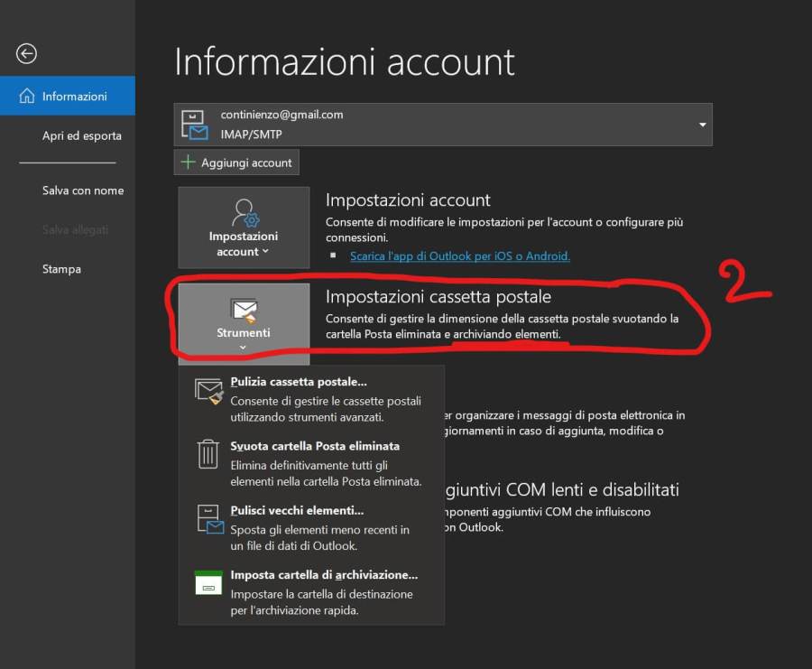Click the Pulisci vecchi elementi archive icon

click(208, 519)
